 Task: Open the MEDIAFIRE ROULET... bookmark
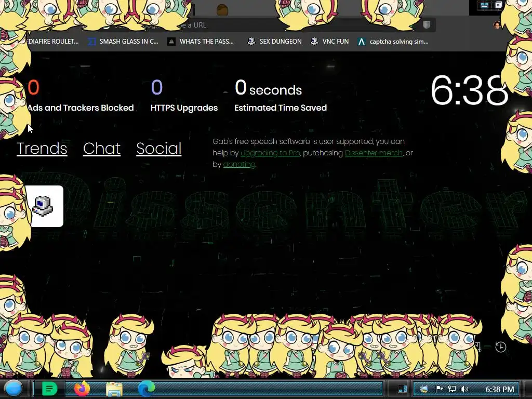[52, 42]
